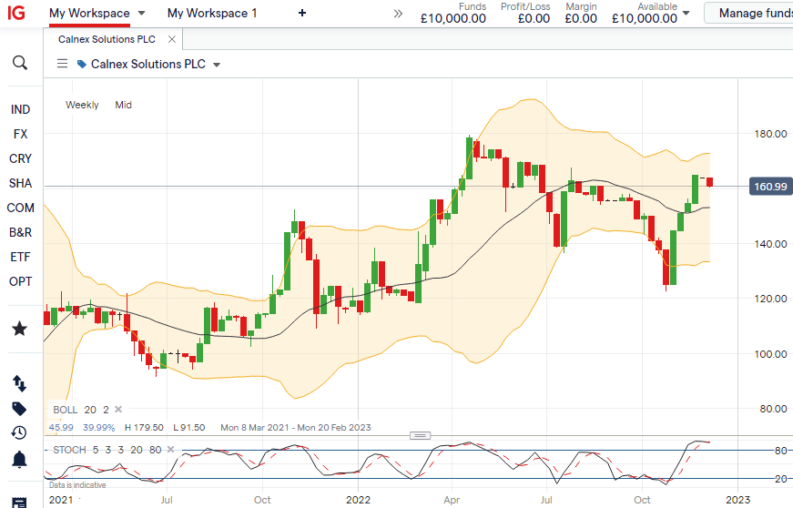Open BOLL 20 2 indicator settings
The image size is (793, 508).
click(x=81, y=410)
